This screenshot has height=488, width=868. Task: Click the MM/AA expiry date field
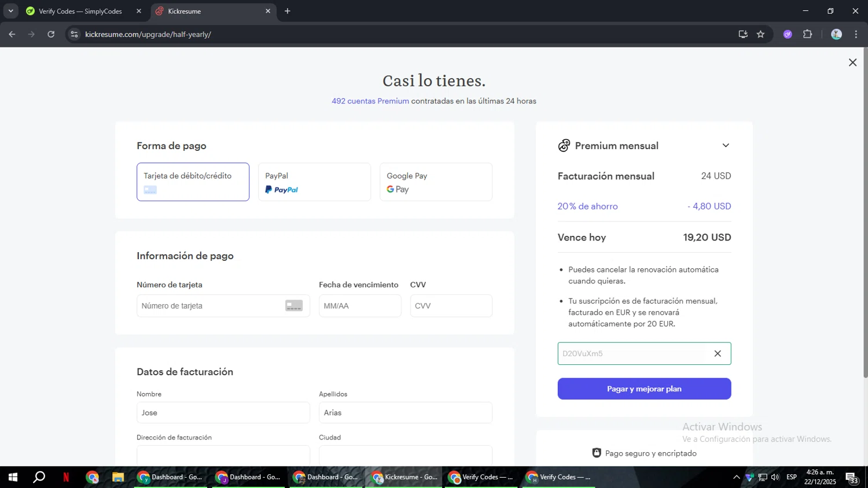coord(360,306)
